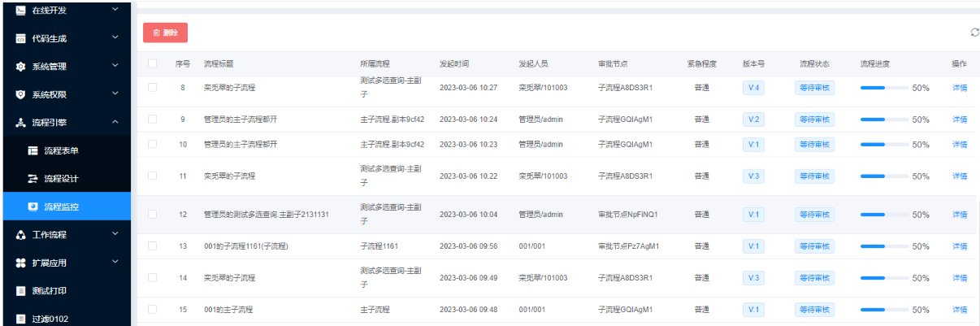Click the 001的主子流程 title in row 15
The width and height of the screenshot is (980, 326).
click(x=228, y=310)
